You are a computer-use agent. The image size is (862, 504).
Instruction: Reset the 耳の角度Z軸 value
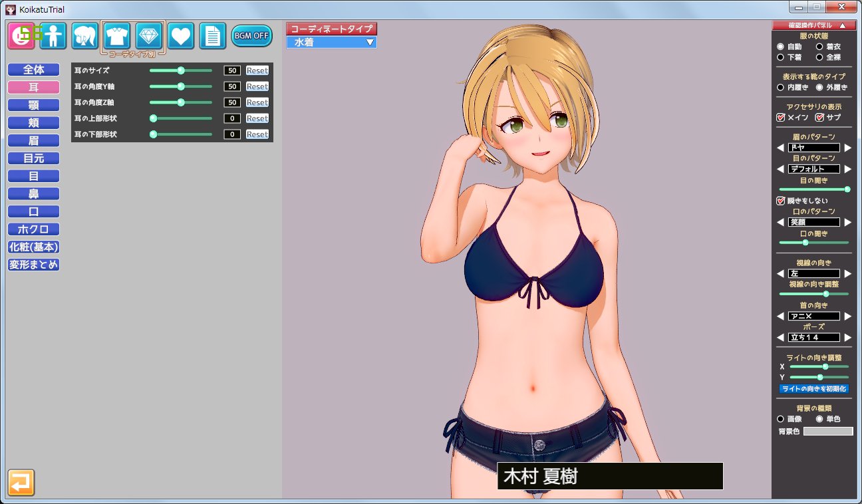coord(257,102)
